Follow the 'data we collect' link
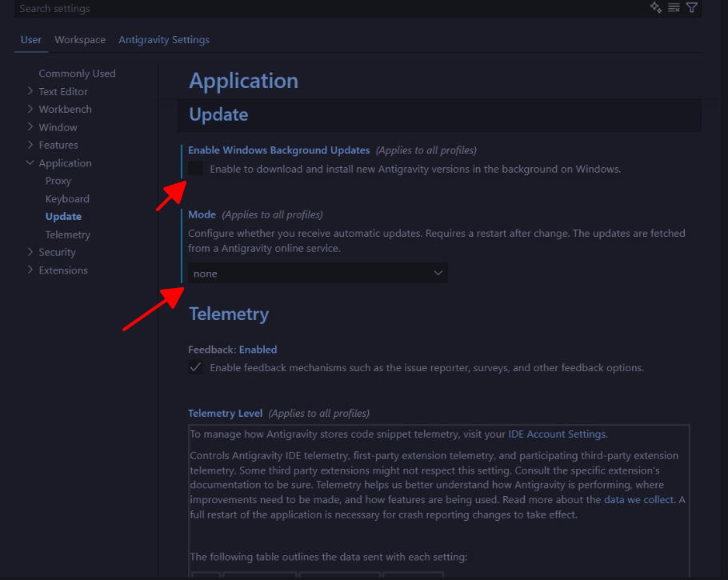 coord(639,500)
